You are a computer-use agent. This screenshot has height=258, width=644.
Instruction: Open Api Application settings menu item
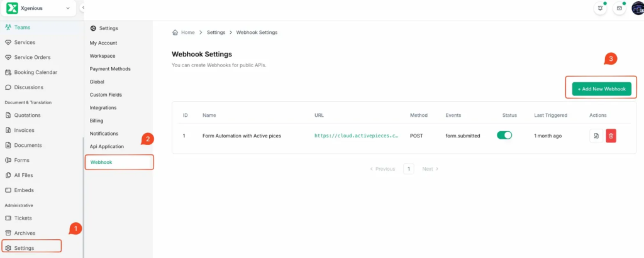pos(107,146)
